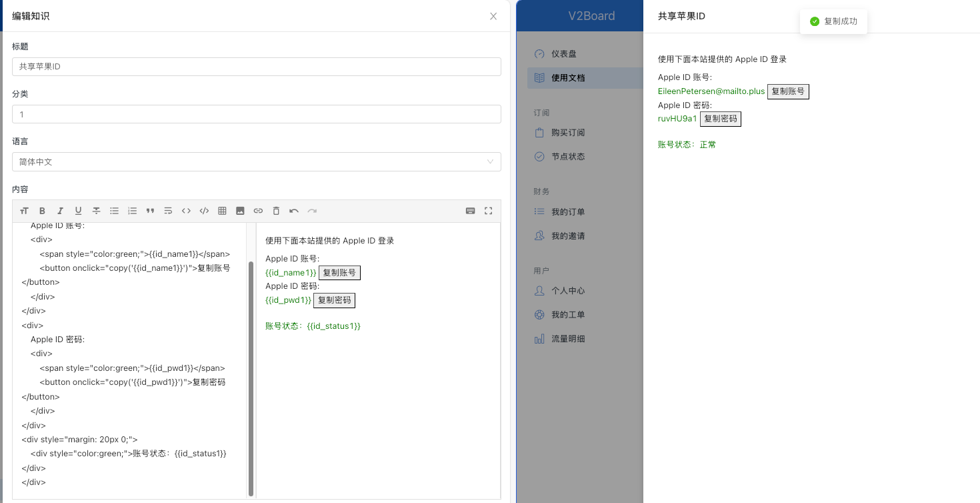980x503 pixels.
Task: Toggle fullscreen mode of the editor
Action: coord(488,211)
